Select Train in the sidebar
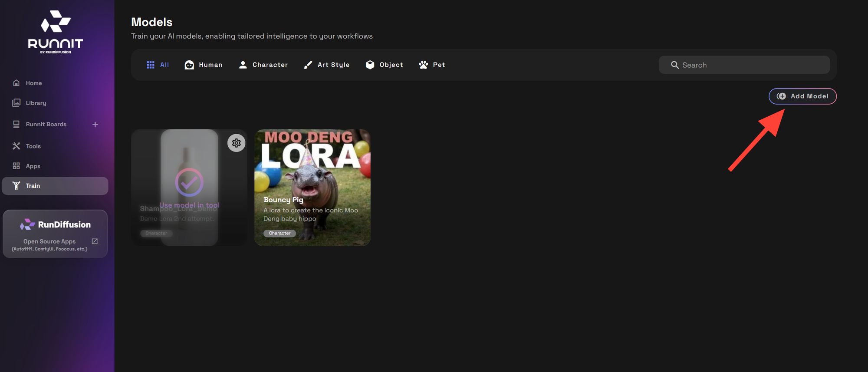This screenshot has height=372, width=868. pyautogui.click(x=55, y=186)
